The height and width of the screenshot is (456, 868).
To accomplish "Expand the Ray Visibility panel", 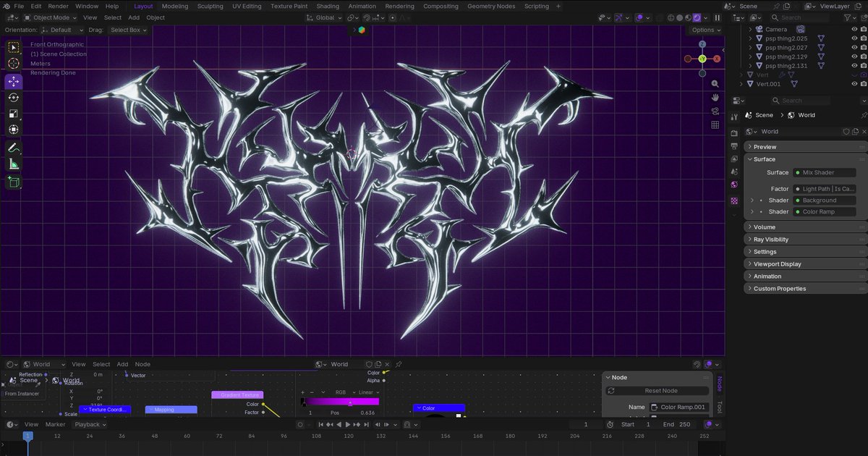I will [804, 240].
